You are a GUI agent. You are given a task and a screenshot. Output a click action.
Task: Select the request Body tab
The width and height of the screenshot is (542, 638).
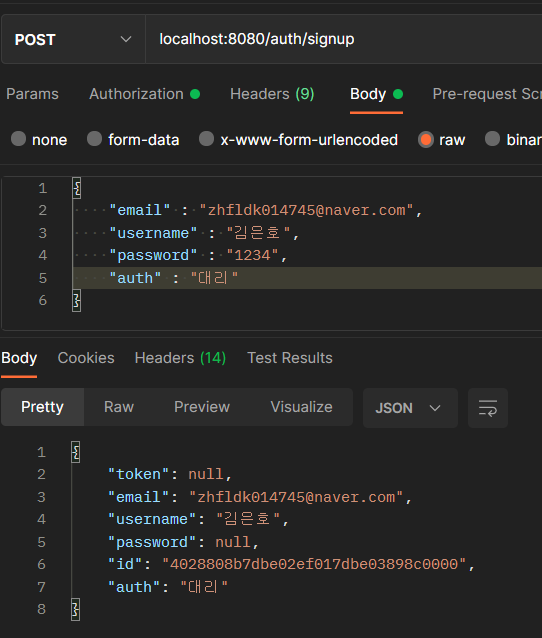click(376, 94)
